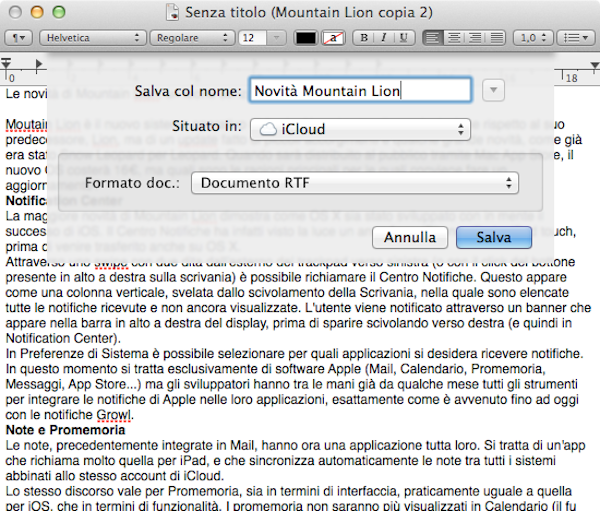The height and width of the screenshot is (511, 600).
Task: Center the text alignment
Action: (x=454, y=38)
